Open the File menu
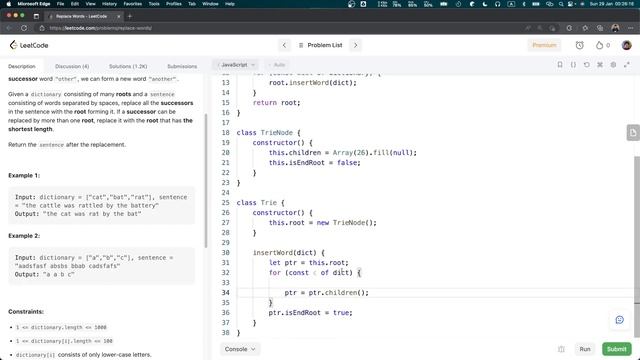This screenshot has width=640, height=360. click(60, 4)
